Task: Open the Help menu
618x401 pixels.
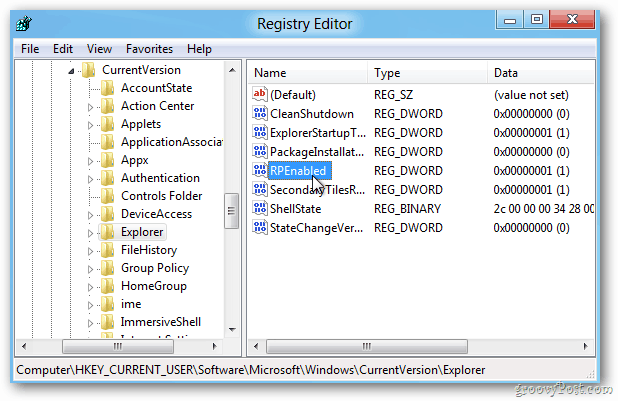Action: (x=199, y=49)
